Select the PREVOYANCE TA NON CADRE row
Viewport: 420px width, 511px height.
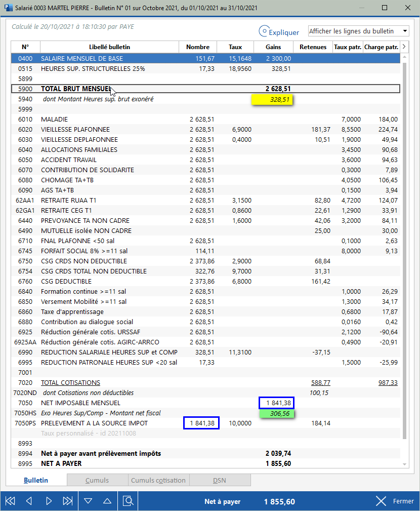(x=205, y=221)
